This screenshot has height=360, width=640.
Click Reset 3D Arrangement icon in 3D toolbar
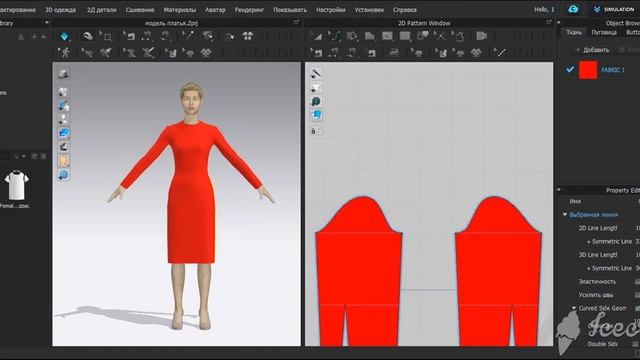[x=248, y=36]
